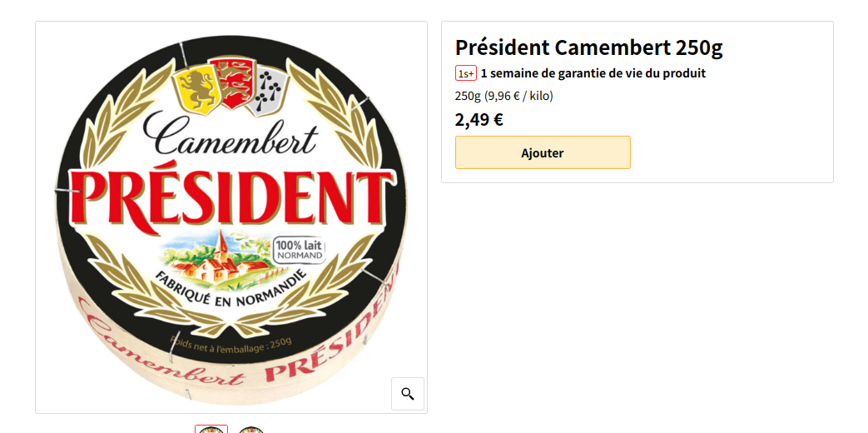Select the second product thumbnail
868x433 pixels.
pyautogui.click(x=250, y=429)
